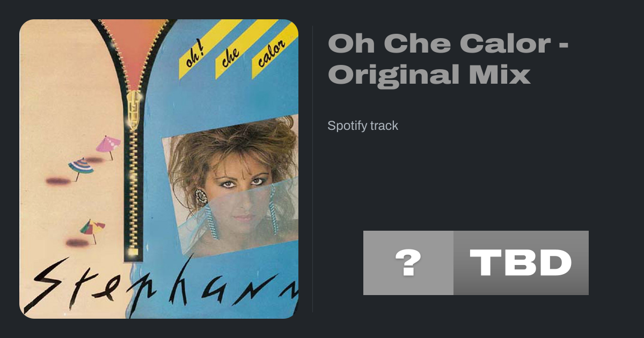The height and width of the screenshot is (338, 644).
Task: Open the Oh Che Calor album cover
Action: [x=159, y=169]
